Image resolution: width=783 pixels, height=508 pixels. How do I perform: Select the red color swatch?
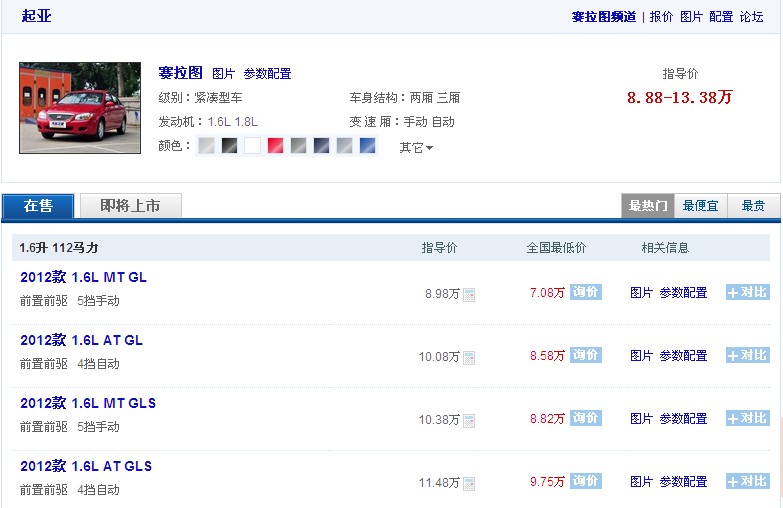tap(275, 145)
